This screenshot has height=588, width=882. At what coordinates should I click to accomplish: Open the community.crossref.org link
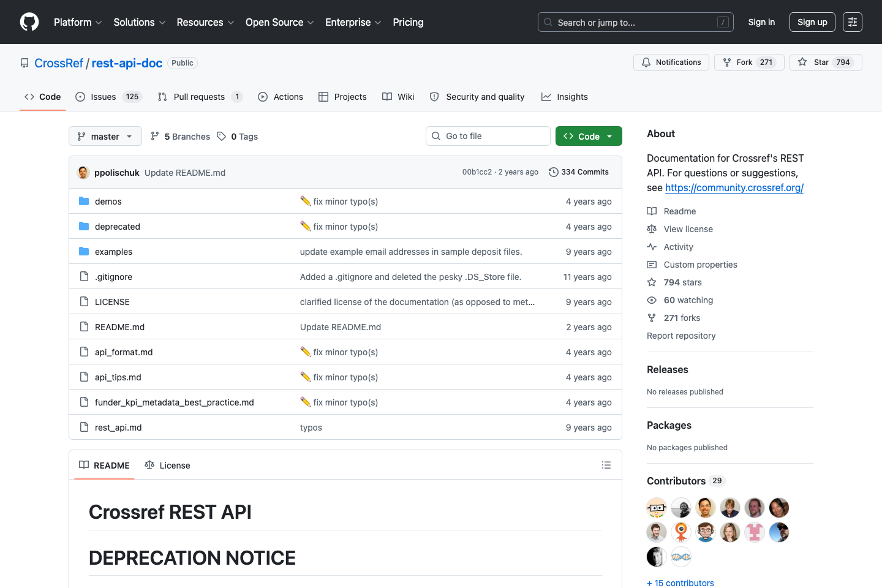point(734,188)
